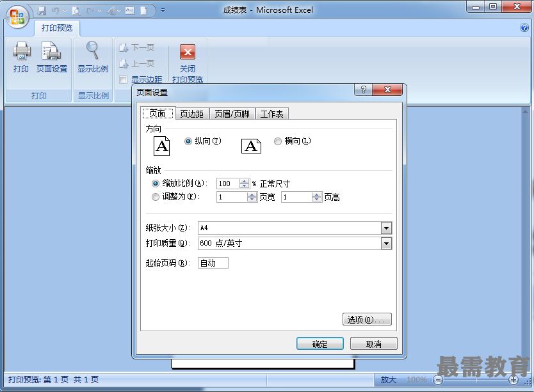Screen dimensions: 534x392
Task: Select the 打印预览 ribbon tab
Action: 57,28
